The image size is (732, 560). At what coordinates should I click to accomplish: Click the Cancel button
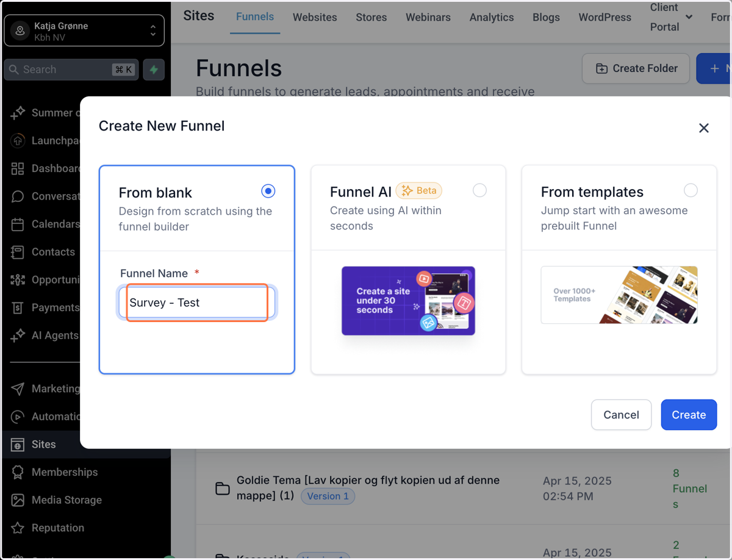(621, 415)
